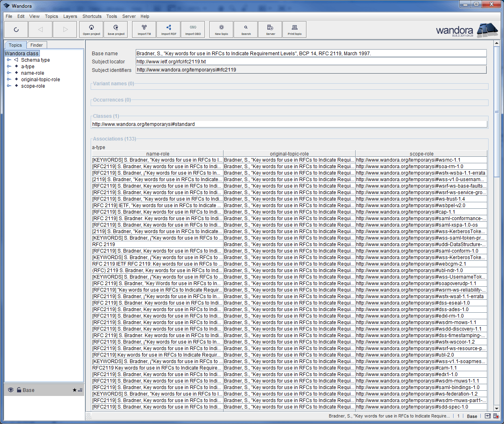Open the Layers menu
The height and width of the screenshot is (424, 504).
click(x=70, y=16)
